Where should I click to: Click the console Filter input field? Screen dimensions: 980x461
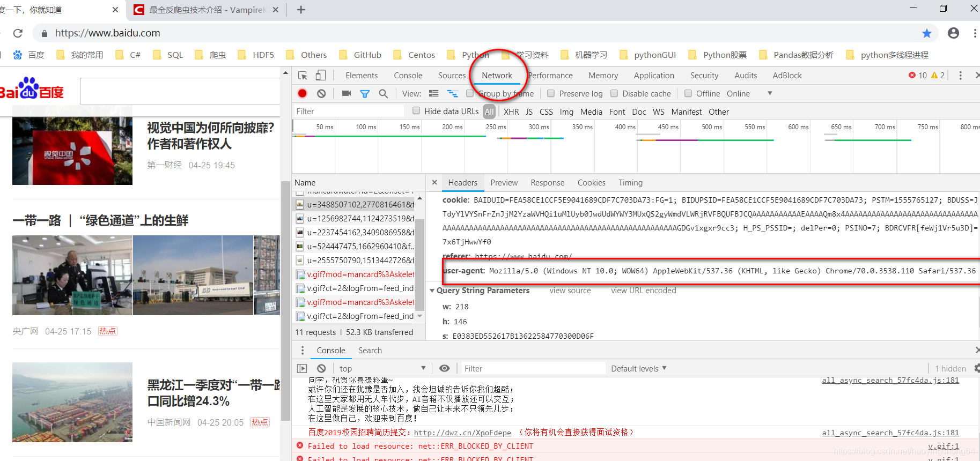[x=534, y=368]
